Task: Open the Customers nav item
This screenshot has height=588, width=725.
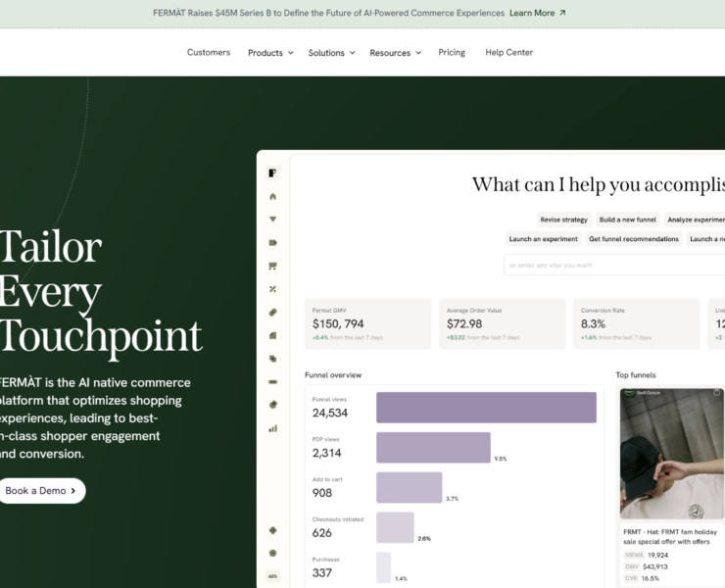Action: pos(209,52)
